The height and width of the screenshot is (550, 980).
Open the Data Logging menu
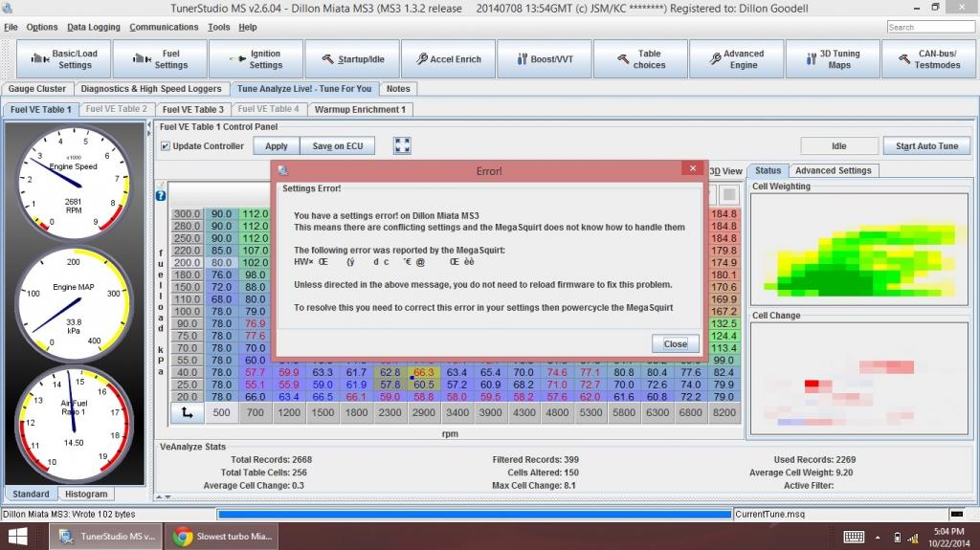point(94,27)
